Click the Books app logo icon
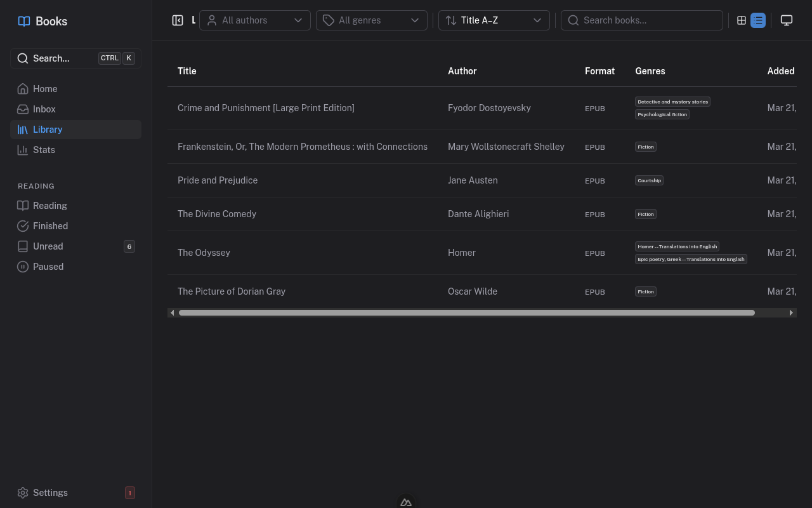 (x=23, y=21)
